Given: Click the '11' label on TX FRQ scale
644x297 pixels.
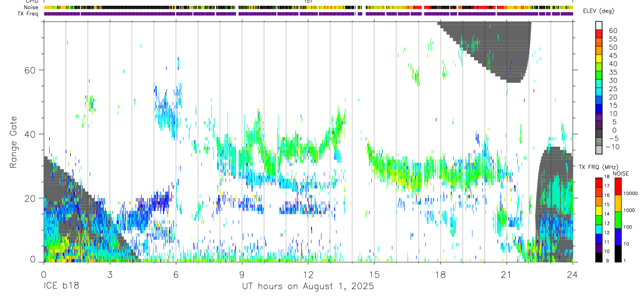Looking at the screenshot, I should pos(607,243).
